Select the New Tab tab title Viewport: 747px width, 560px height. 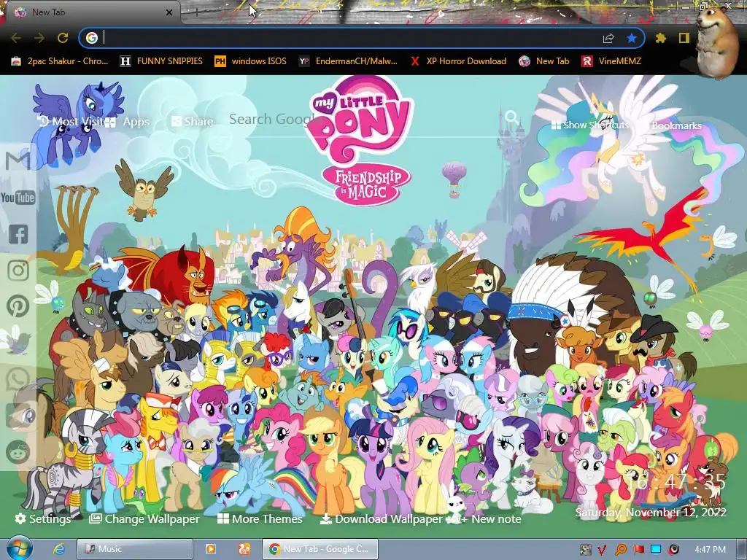click(49, 12)
